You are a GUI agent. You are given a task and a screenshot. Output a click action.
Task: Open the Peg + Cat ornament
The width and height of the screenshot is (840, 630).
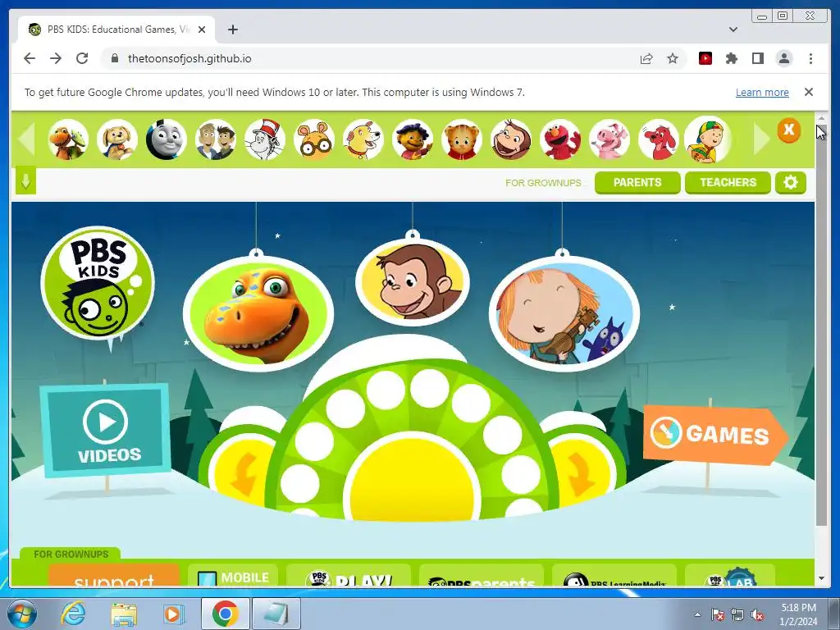[x=564, y=313]
